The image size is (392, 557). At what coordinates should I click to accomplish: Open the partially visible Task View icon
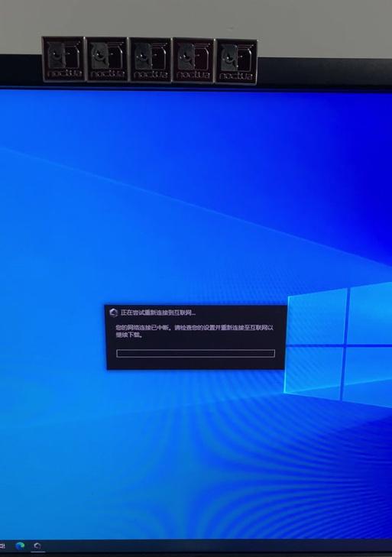coord(2,546)
